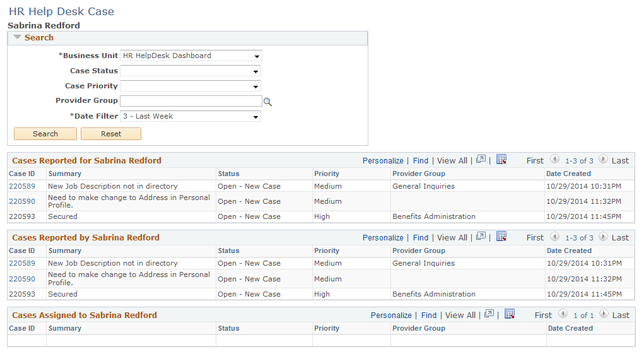This screenshot has width=644, height=354.
Task: Show previous rows in Cases Reported for grid
Action: tap(554, 160)
